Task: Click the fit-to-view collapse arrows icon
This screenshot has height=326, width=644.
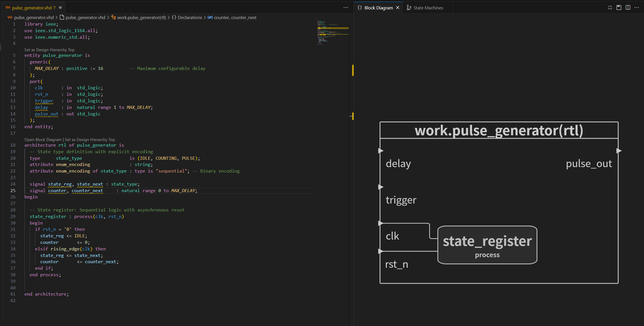Action: click(610, 8)
